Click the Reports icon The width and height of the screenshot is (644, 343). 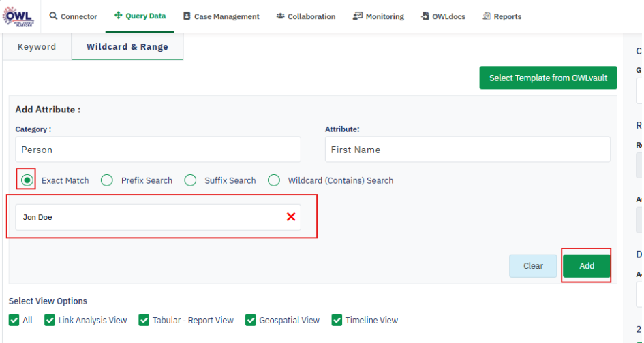coord(487,16)
